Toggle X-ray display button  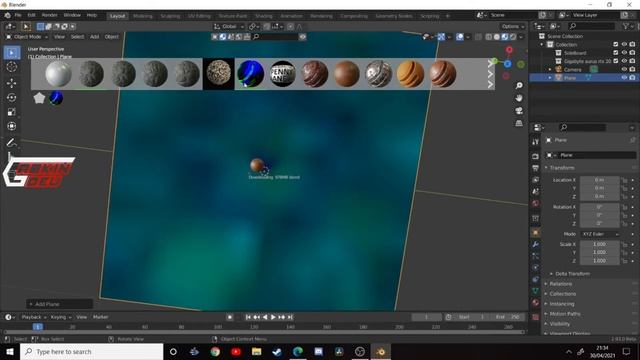coord(478,37)
